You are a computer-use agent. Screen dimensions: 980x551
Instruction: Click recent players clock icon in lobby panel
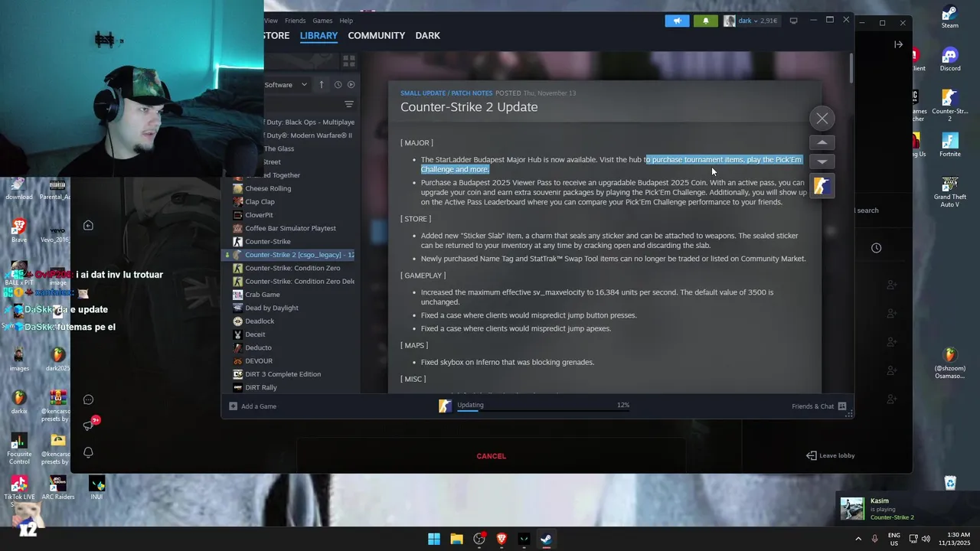pos(876,248)
